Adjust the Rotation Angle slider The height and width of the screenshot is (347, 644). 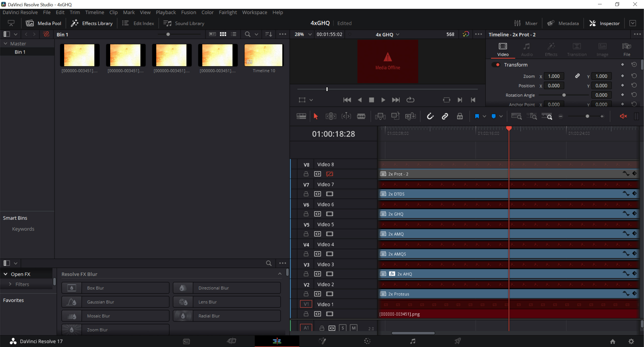coord(564,95)
